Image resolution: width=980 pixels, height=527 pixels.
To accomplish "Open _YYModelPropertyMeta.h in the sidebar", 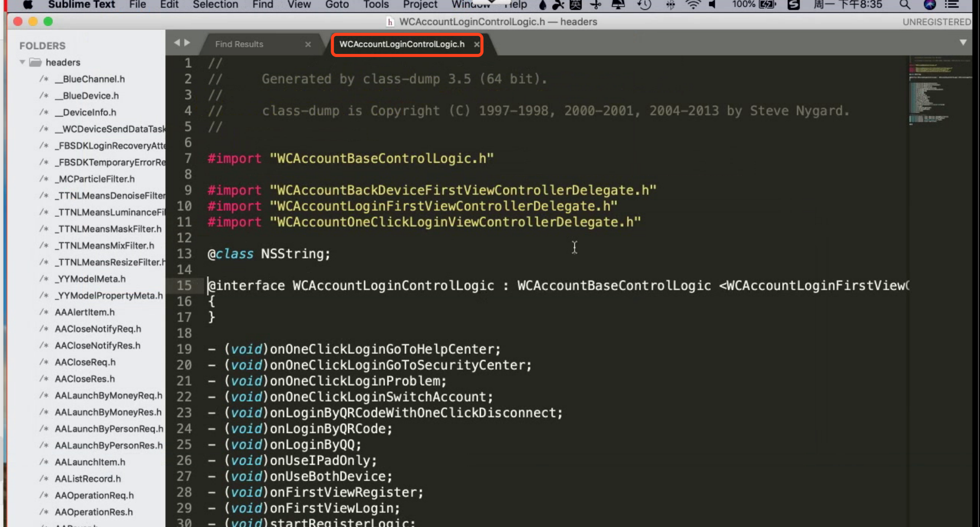I will tap(109, 295).
